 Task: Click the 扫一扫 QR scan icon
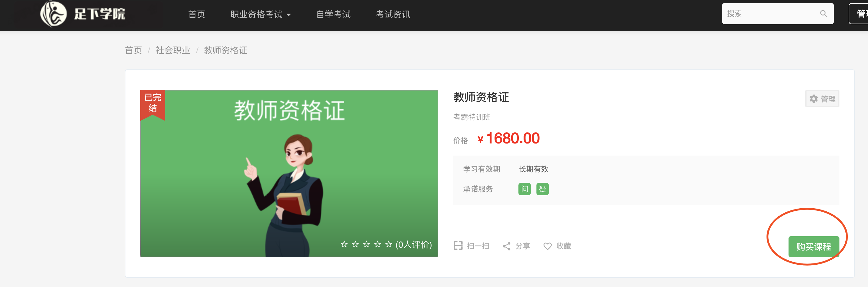458,245
